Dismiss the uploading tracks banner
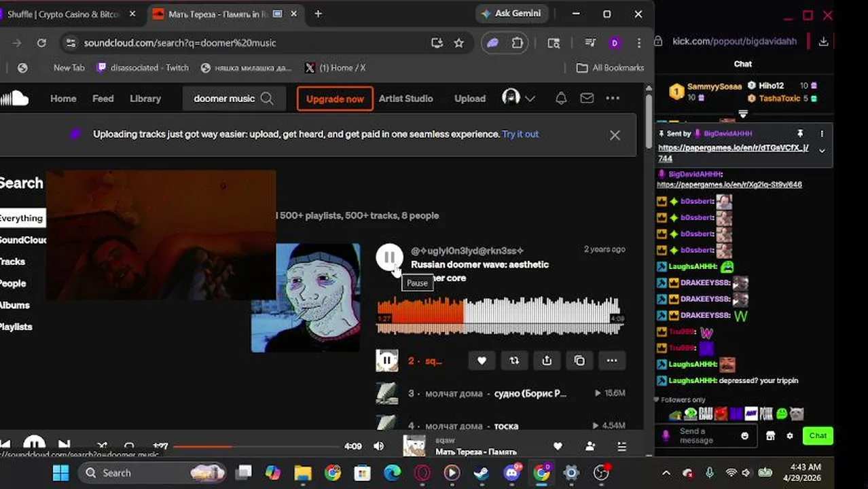868x489 pixels. pyautogui.click(x=615, y=135)
